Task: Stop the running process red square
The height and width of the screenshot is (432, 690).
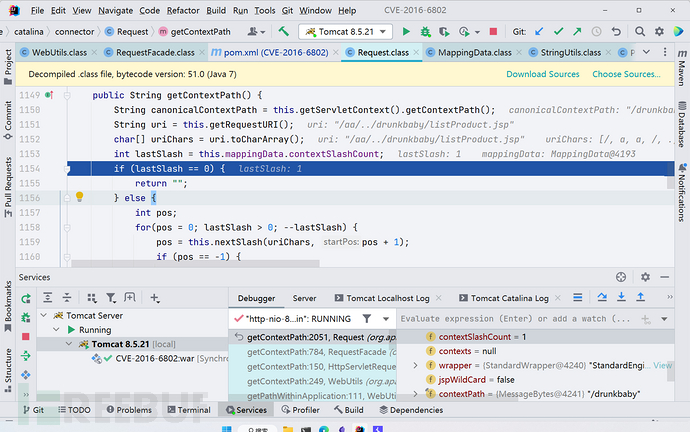Action: (x=493, y=32)
